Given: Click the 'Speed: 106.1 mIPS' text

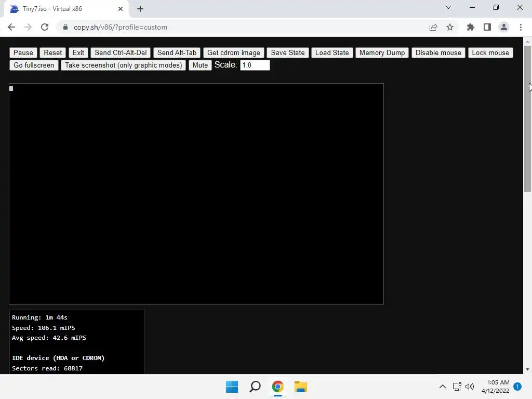Looking at the screenshot, I should (x=44, y=328).
